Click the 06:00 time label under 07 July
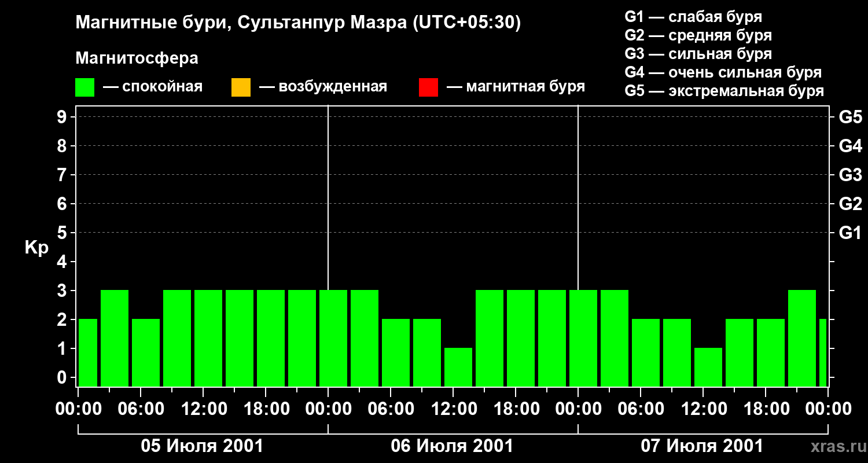 [x=641, y=409]
